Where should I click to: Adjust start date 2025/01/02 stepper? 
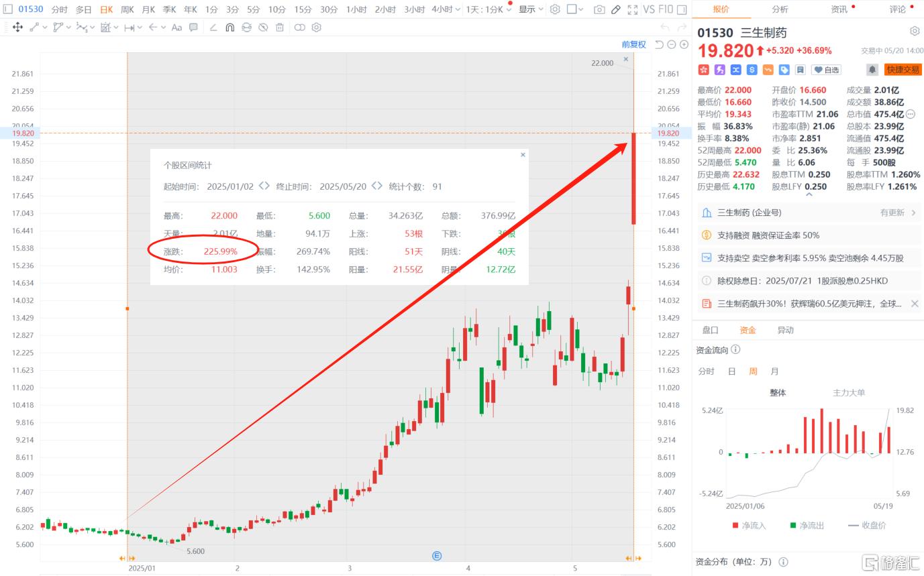point(264,186)
